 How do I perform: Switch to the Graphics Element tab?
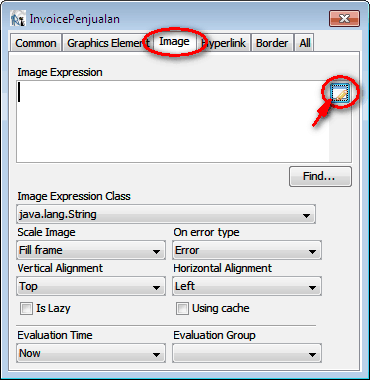(108, 43)
